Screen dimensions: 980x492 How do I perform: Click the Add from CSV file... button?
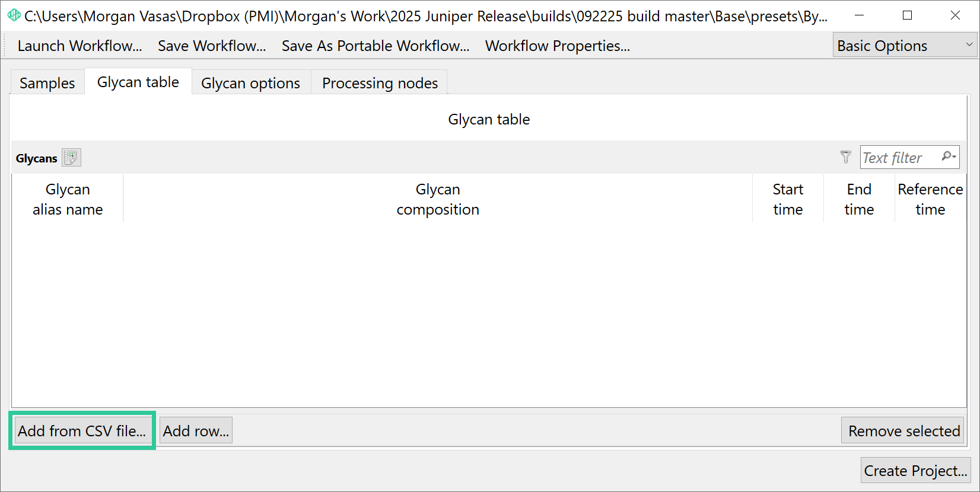pyautogui.click(x=82, y=430)
